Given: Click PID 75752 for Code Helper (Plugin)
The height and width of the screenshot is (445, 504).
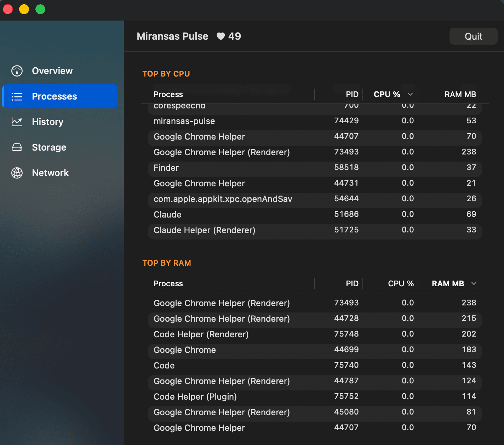Looking at the screenshot, I should point(346,396).
